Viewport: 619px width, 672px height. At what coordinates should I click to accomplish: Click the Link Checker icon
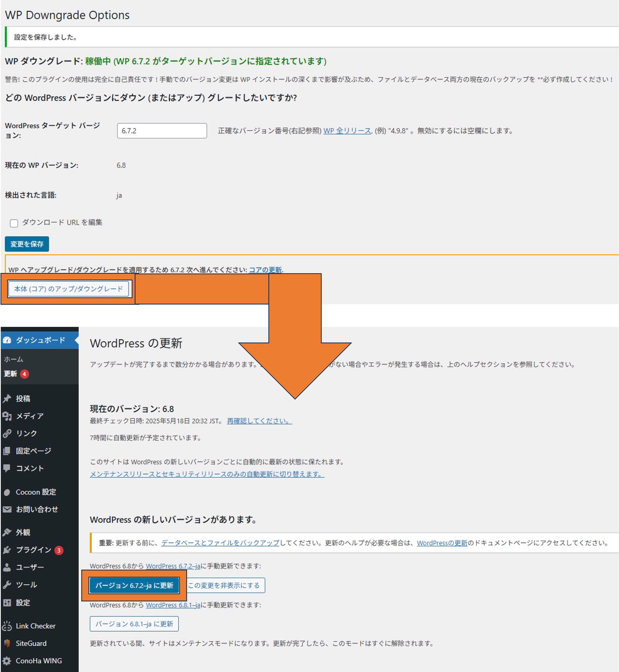coord(7,626)
